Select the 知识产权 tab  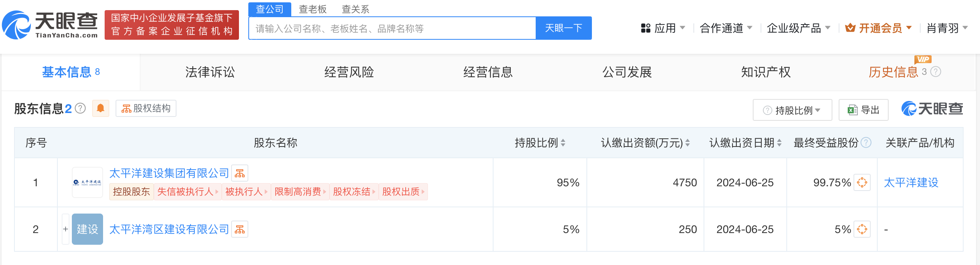tap(766, 72)
